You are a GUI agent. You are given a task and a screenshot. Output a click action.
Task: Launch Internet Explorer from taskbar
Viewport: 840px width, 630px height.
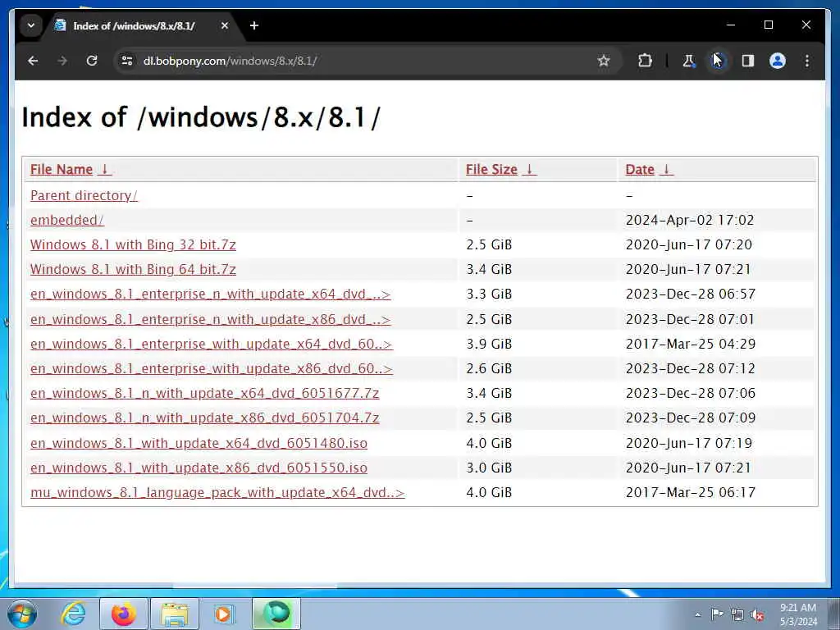point(72,614)
